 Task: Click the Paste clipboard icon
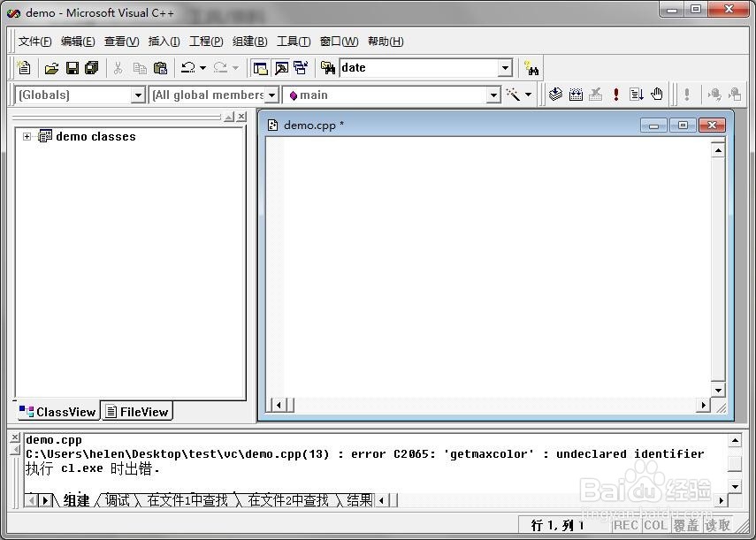pos(160,68)
